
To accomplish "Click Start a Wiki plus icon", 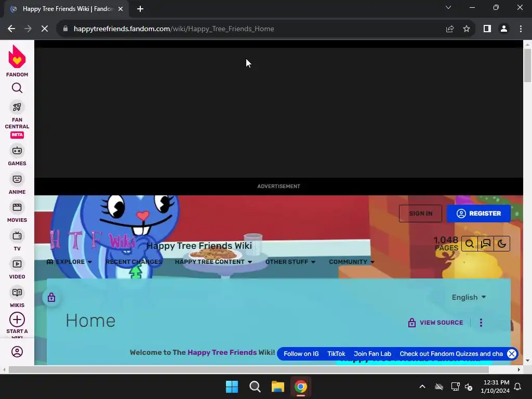I will click(x=17, y=320).
